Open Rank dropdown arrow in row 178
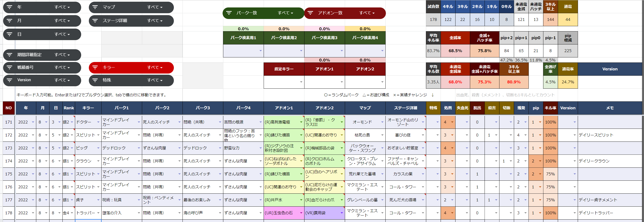 click(x=72, y=213)
